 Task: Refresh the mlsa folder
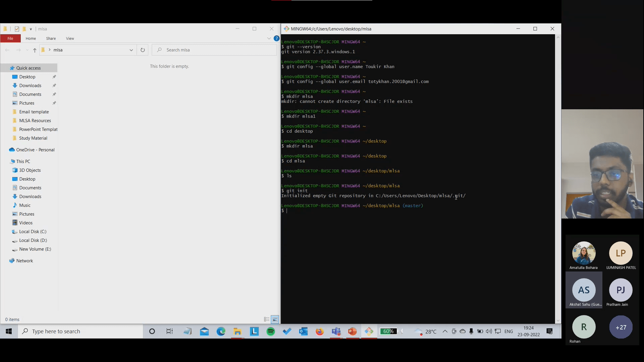pyautogui.click(x=143, y=50)
